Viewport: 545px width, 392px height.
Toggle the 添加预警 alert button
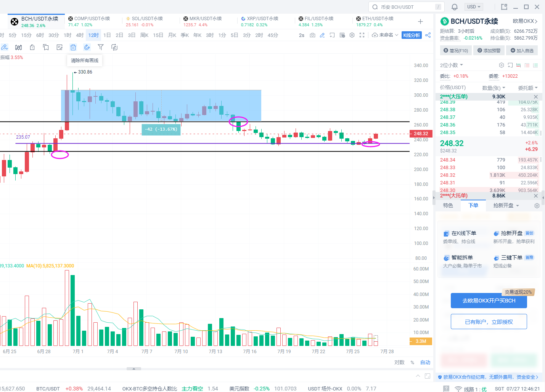tap(489, 50)
